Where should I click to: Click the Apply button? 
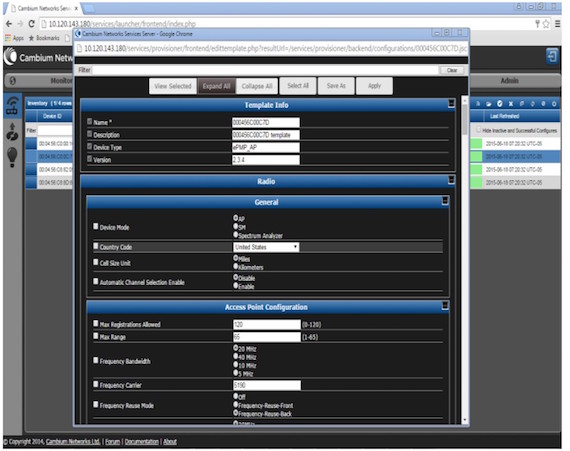point(374,86)
